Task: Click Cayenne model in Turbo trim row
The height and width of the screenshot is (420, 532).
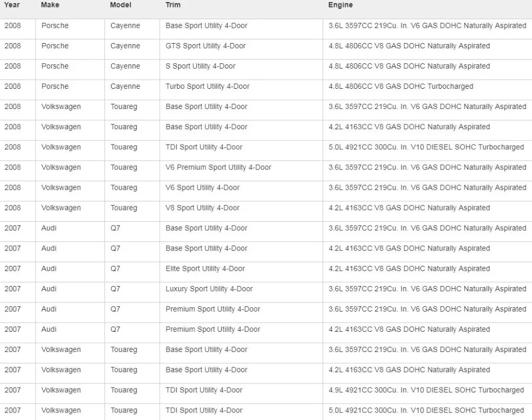Action: (125, 87)
